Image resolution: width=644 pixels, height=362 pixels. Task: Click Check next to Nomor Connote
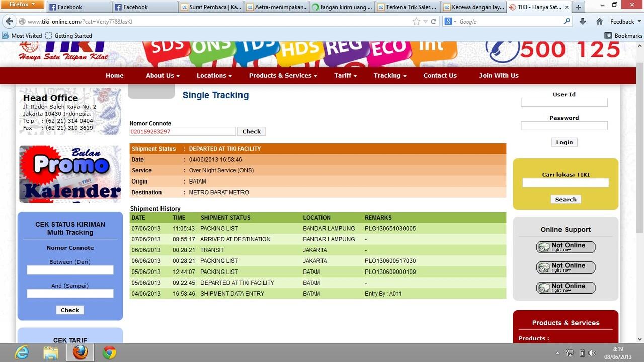[x=252, y=131]
